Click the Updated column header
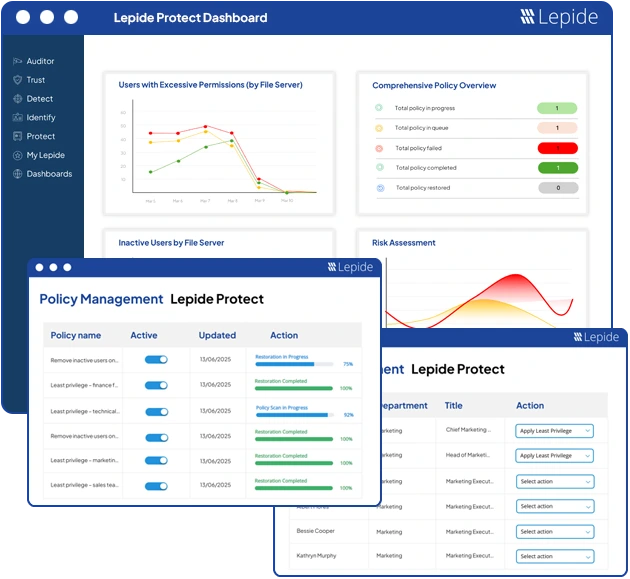 tap(217, 335)
